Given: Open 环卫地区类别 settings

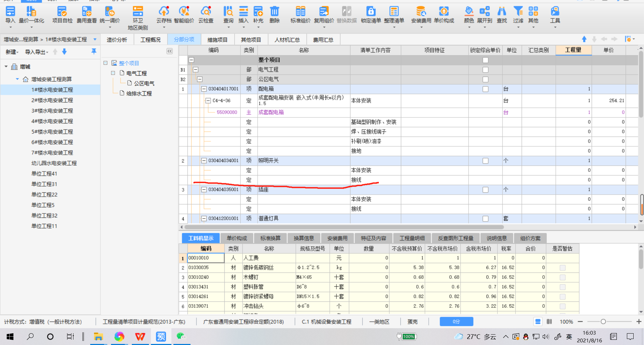Looking at the screenshot, I should [x=138, y=18].
